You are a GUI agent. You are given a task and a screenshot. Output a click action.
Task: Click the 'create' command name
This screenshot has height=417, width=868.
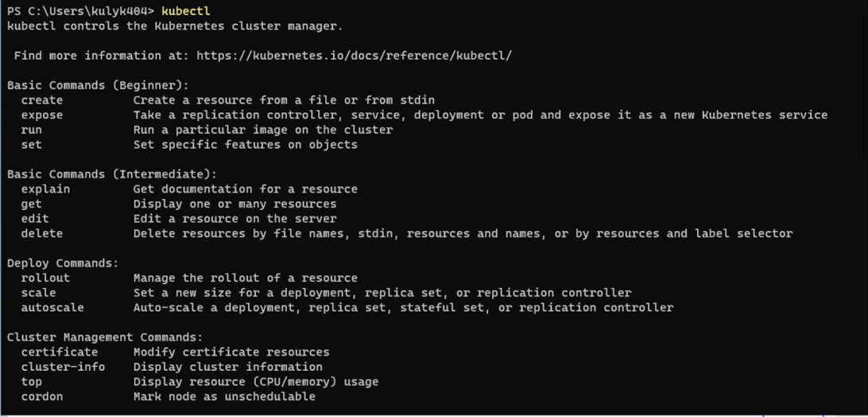point(41,100)
